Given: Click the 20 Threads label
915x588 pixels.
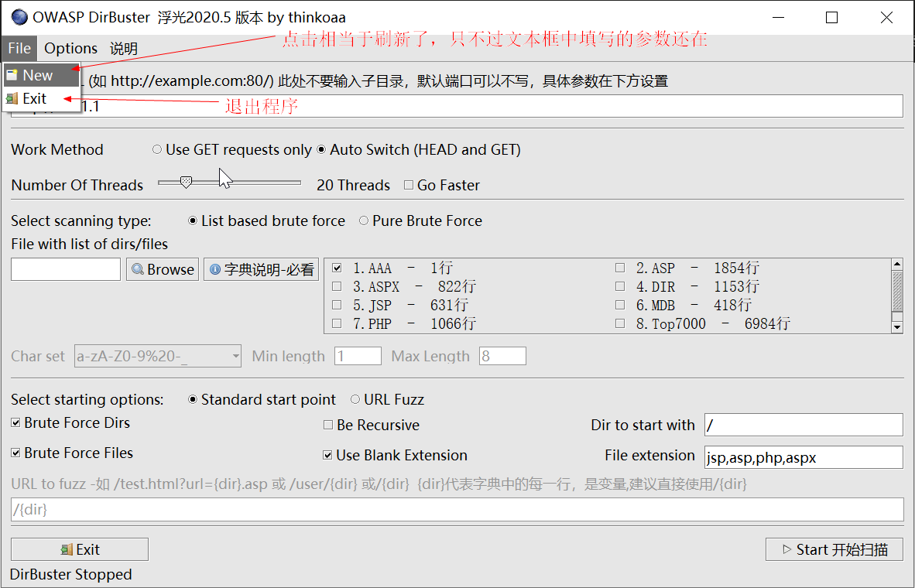Looking at the screenshot, I should click(353, 186).
